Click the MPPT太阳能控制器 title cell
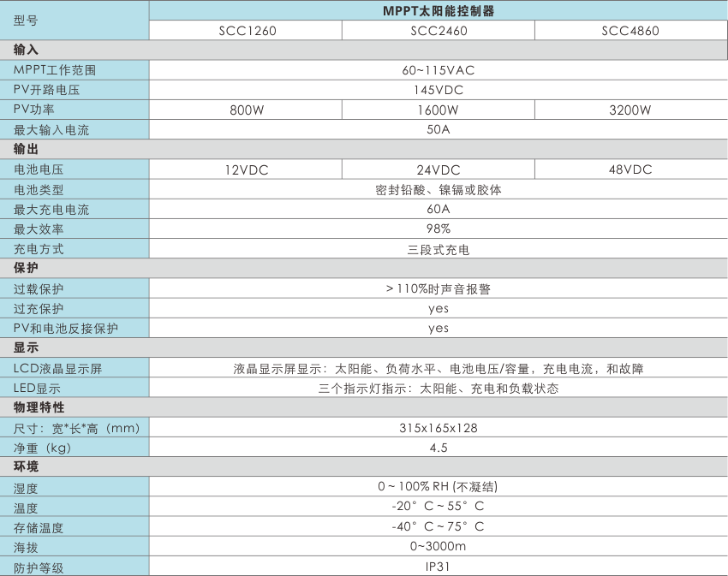Image resolution: width=728 pixels, height=576 pixels. pos(438,11)
